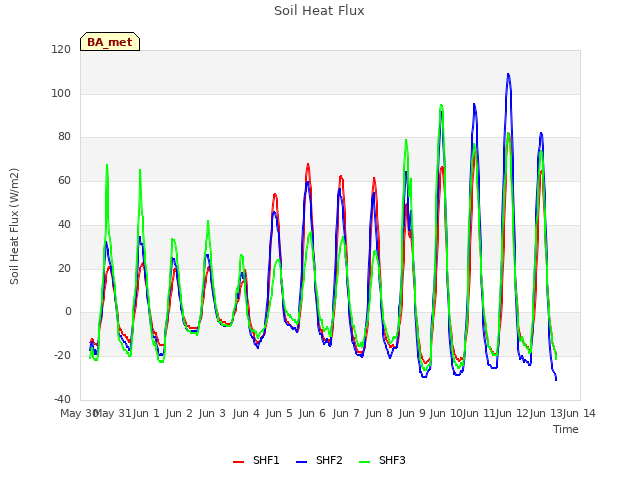Click the Soil Heat Flux (W/m2) y-axis title
This screenshot has height=480, width=640.
14,226
